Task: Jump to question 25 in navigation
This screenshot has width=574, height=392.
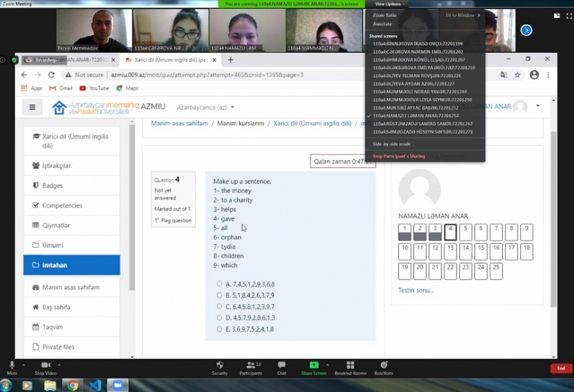Action: point(496,271)
